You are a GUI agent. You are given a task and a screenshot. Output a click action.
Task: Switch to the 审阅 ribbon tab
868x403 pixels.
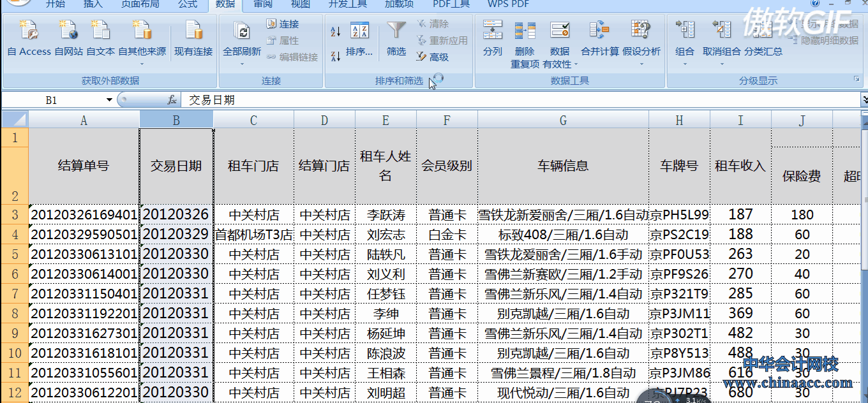263,4
